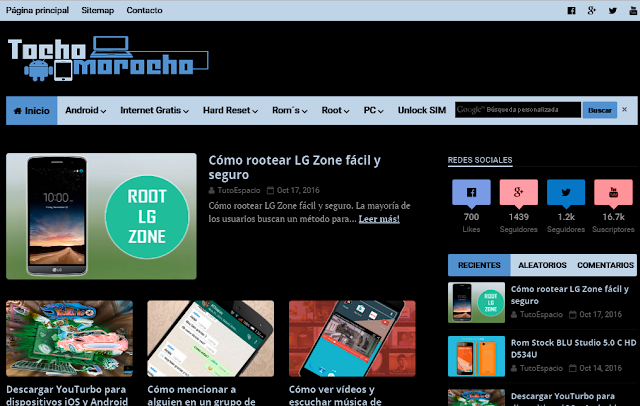
Task: Open sidebar BLU Studio orange phone thumbnail
Action: tap(476, 356)
